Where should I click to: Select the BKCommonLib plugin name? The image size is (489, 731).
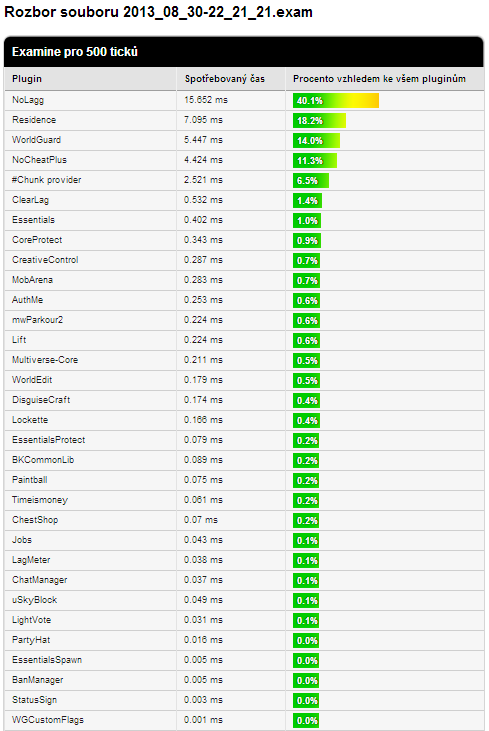pos(43,460)
